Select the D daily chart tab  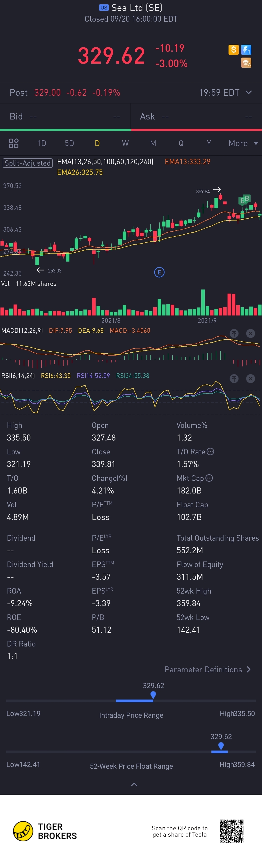coord(97,143)
